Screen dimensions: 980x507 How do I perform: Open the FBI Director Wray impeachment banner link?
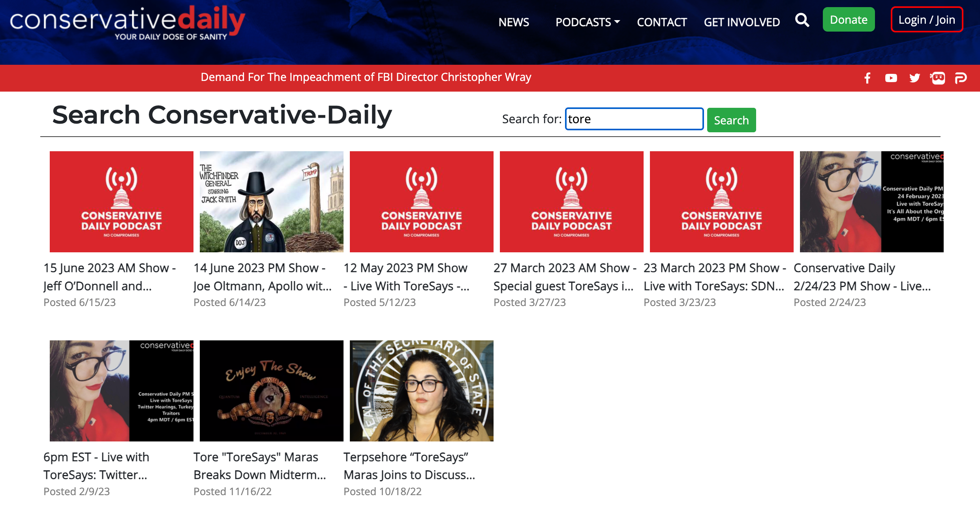366,77
